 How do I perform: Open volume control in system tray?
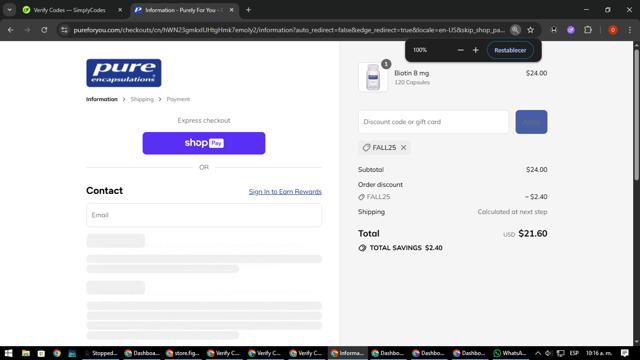pos(548,353)
